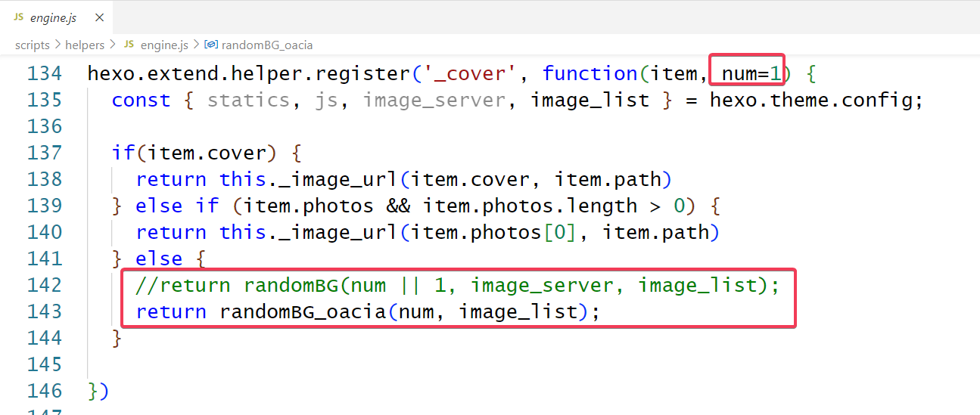Click the chevron after engine.js breadcrumb
Screen dimensions: 980x415
pos(196,45)
